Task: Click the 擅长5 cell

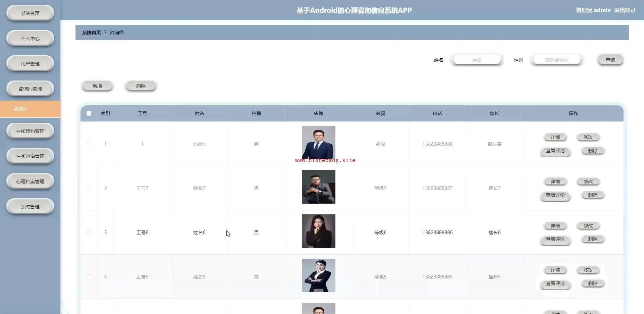Action: click(x=494, y=277)
